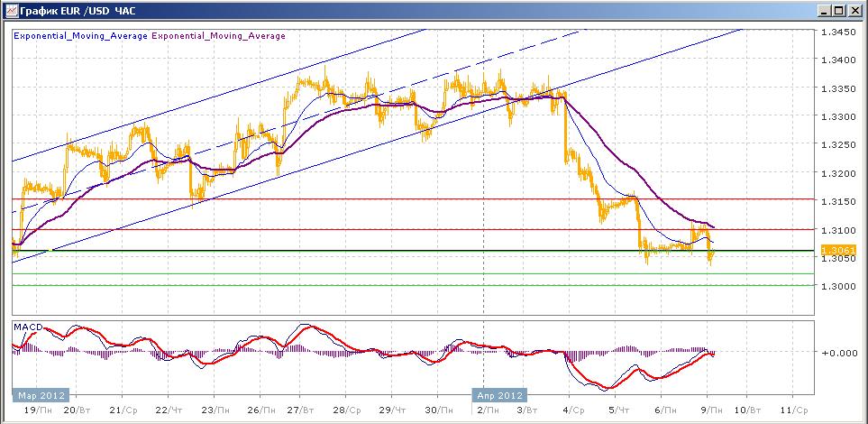Click the 1.3450 price axis label
The width and height of the screenshot is (868, 424).
[x=838, y=32]
